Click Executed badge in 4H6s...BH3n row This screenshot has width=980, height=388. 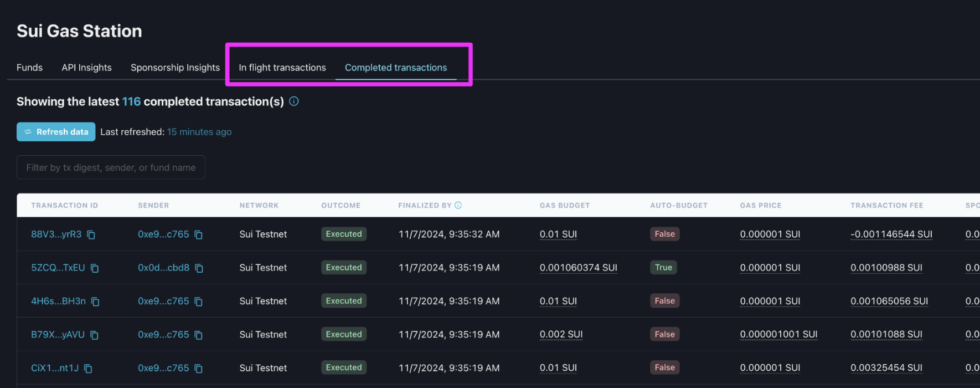tap(344, 301)
